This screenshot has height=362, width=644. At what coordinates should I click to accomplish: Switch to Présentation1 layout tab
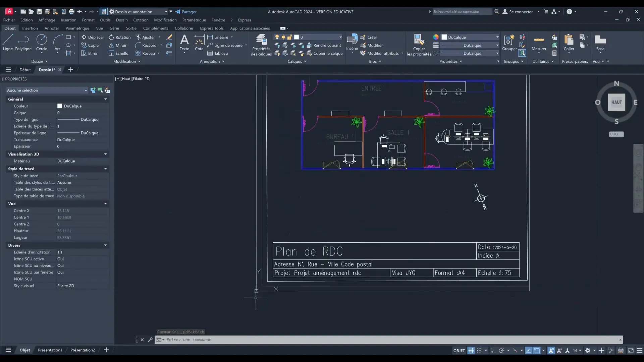click(50, 350)
